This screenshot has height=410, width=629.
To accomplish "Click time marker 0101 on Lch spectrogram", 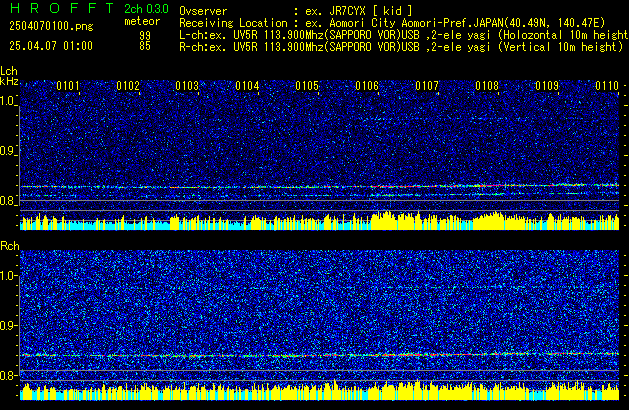I will (x=68, y=86).
